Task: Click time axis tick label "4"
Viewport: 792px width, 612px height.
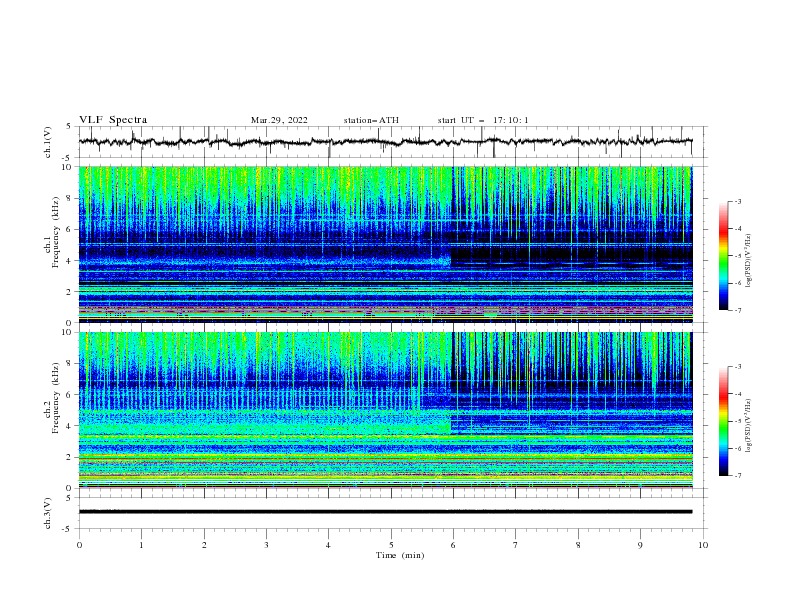Action: click(x=328, y=545)
